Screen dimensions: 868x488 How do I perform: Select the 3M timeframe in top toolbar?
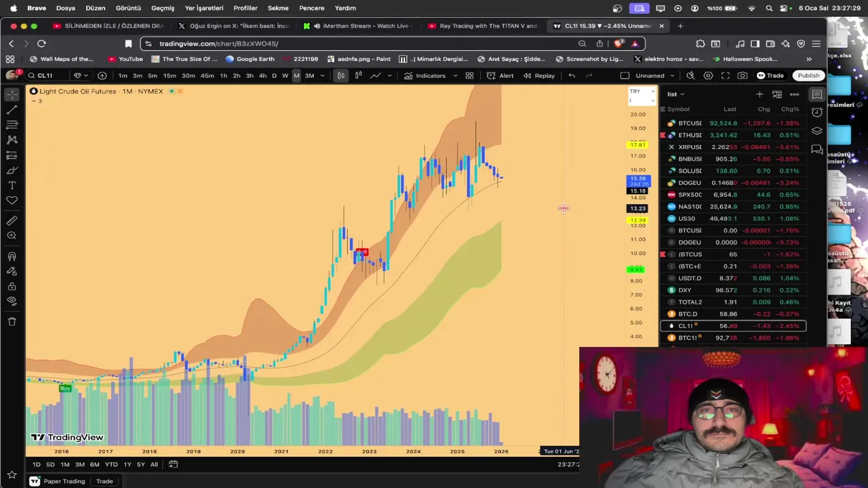[309, 75]
